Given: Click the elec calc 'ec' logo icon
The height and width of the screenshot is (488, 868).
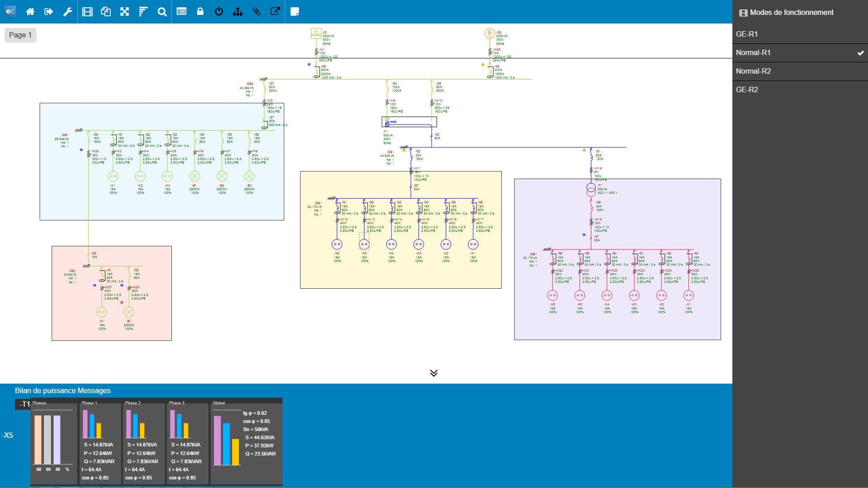Looking at the screenshot, I should pos(10,12).
